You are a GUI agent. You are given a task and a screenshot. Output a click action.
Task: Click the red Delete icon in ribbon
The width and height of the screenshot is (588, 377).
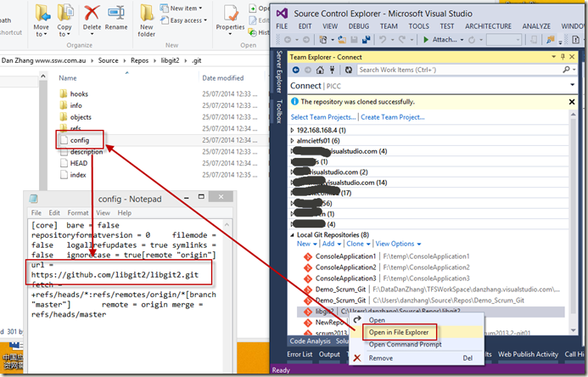click(x=92, y=13)
